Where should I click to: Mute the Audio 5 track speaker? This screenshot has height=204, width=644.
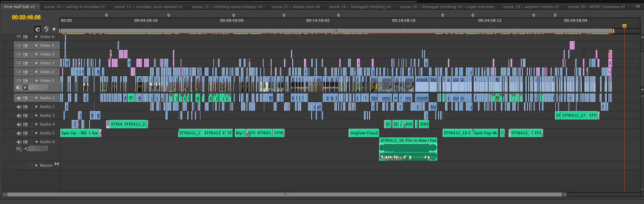pyautogui.click(x=19, y=133)
